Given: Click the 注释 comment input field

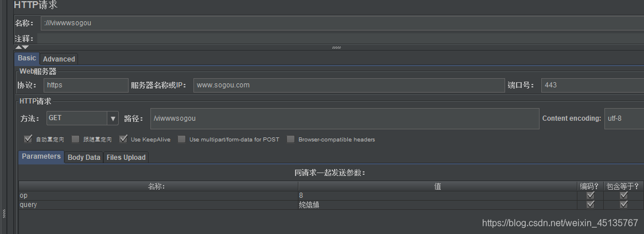Looking at the screenshot, I should point(340,39).
